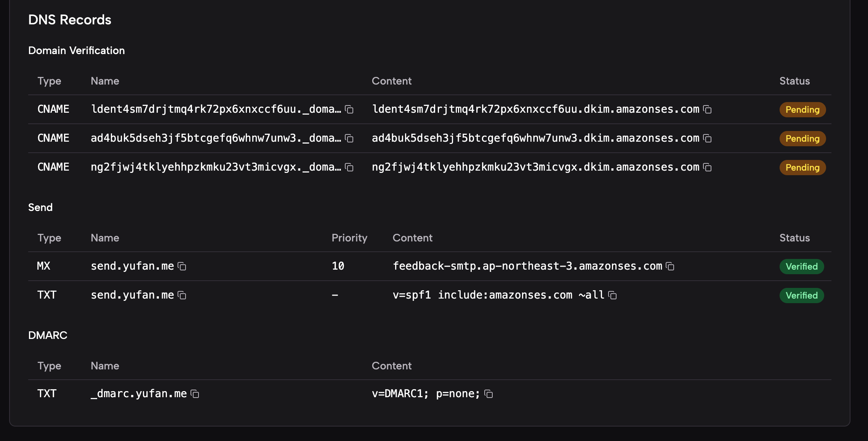868x441 pixels.
Task: Copy the ng2fjwj4 dkim.amazonses.com content
Action: (707, 168)
